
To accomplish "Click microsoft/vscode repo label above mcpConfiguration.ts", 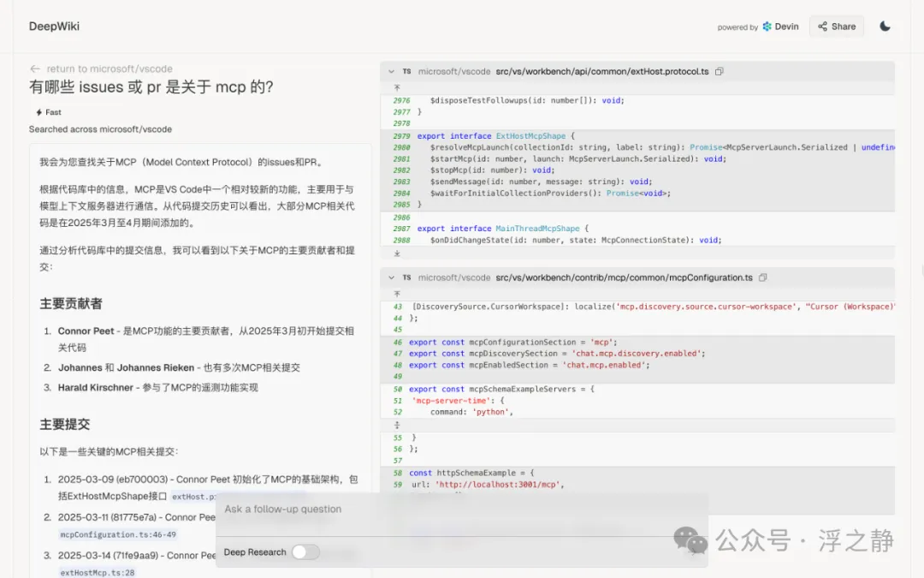I will click(454, 277).
